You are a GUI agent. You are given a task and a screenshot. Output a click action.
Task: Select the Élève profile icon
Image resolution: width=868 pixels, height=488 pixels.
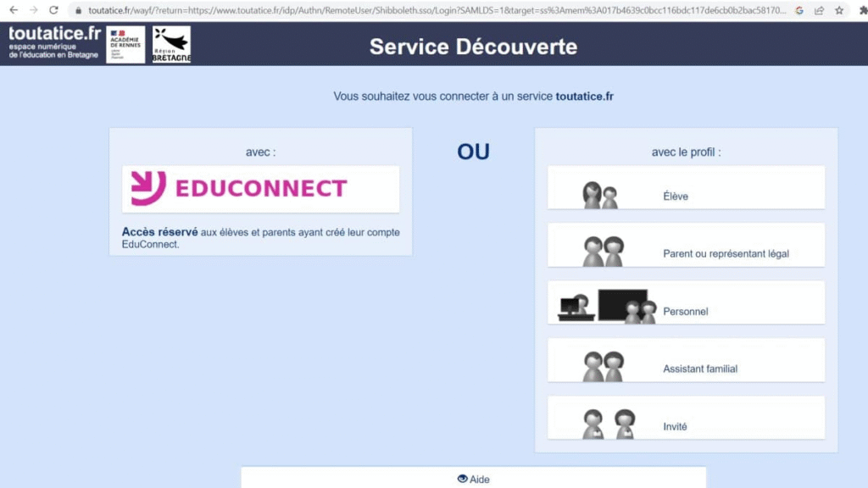[600, 195]
